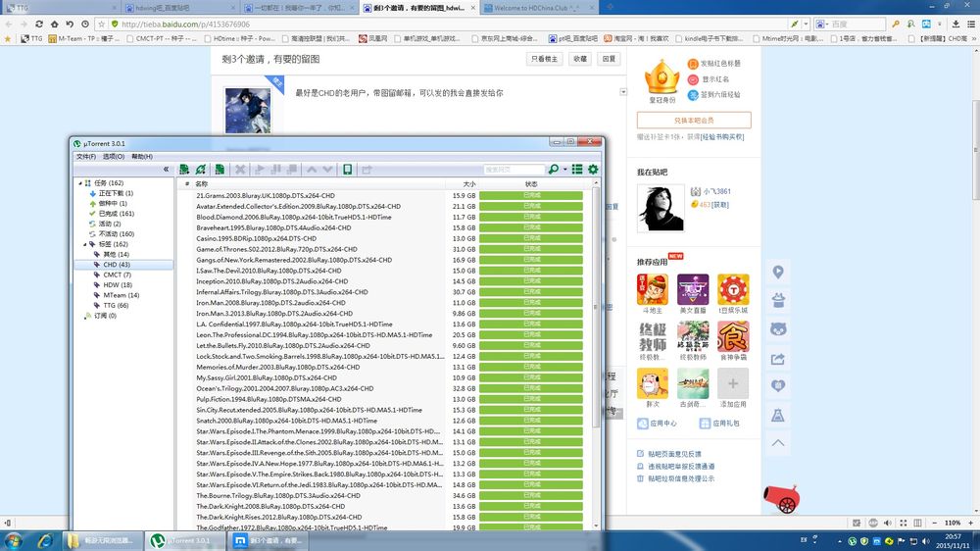Open the 帮助(H) menu in µTorrent
This screenshot has height=551, width=980.
142,156
